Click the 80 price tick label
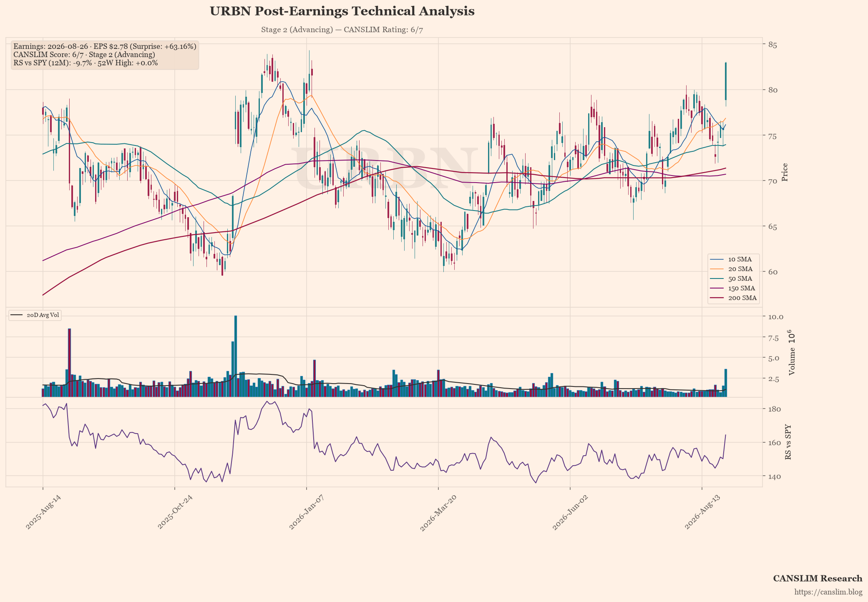The height and width of the screenshot is (602, 868). tap(772, 90)
